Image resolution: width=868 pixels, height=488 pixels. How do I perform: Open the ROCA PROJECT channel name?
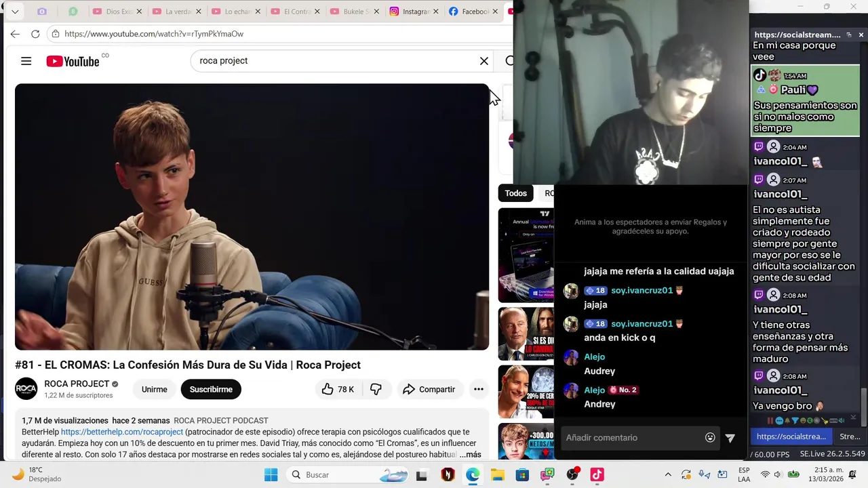click(x=77, y=384)
